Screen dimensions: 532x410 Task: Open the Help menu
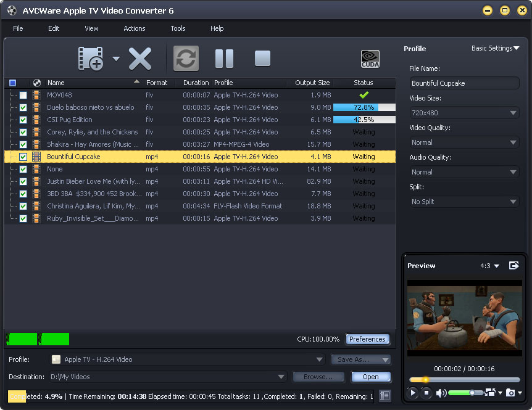click(x=217, y=28)
